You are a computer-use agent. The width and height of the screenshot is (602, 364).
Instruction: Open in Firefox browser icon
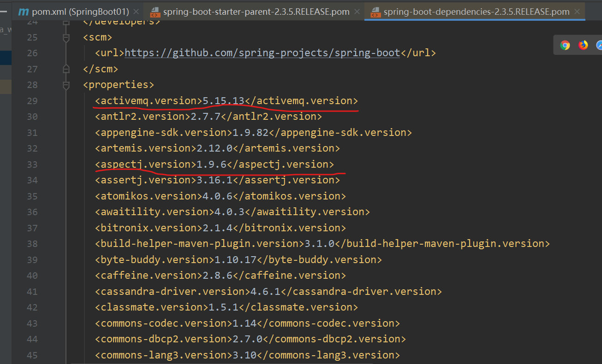tap(583, 45)
